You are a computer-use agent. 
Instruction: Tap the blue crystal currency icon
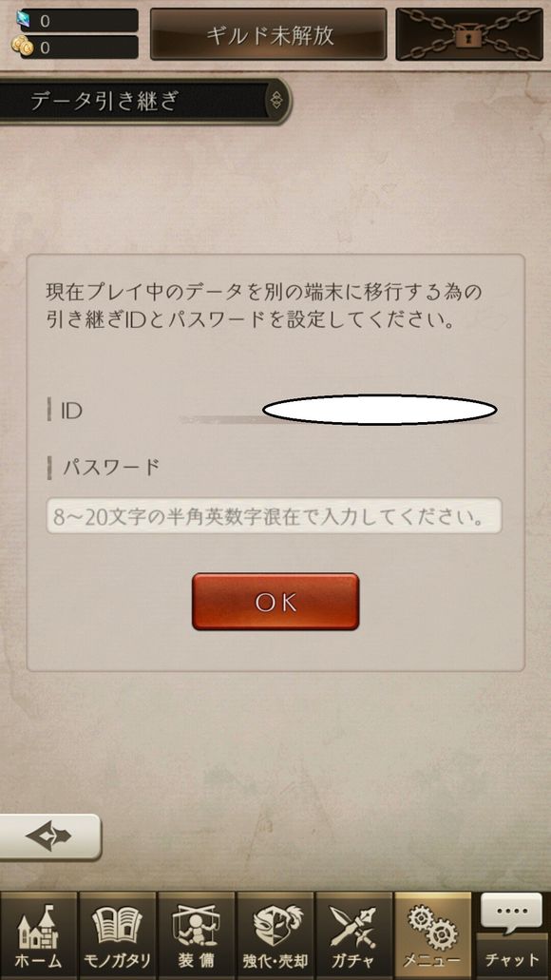23,20
